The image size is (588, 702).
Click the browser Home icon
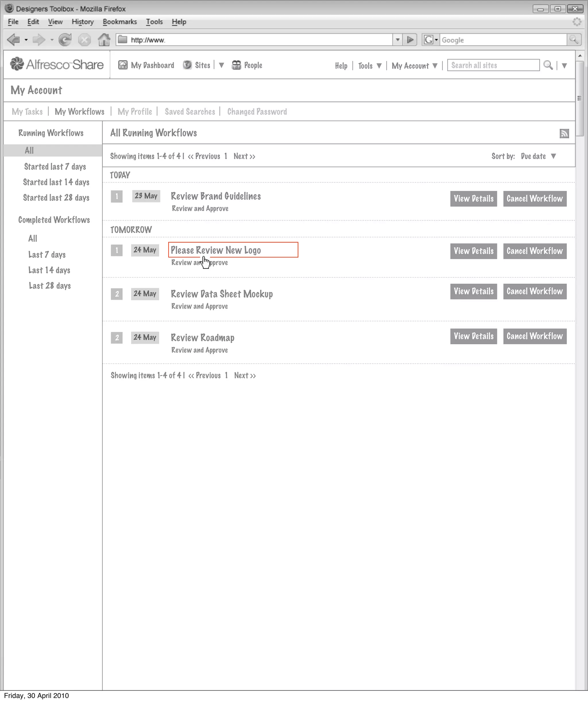pos(104,40)
